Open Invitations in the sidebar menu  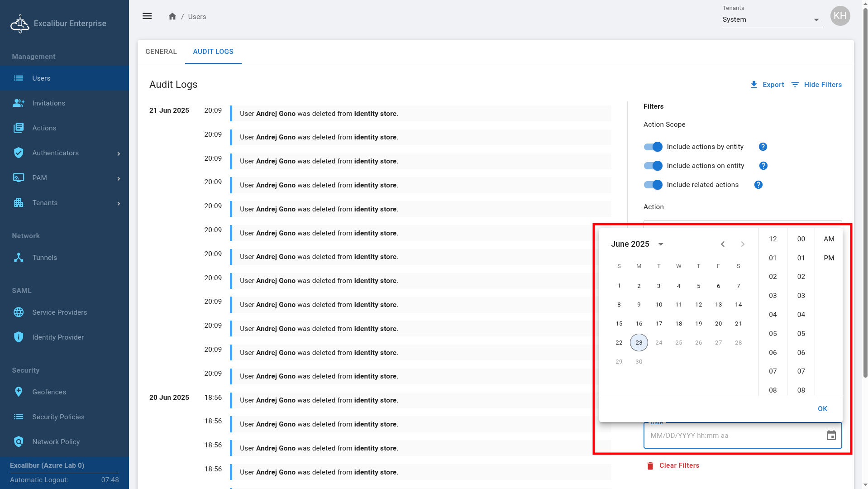pos(48,103)
